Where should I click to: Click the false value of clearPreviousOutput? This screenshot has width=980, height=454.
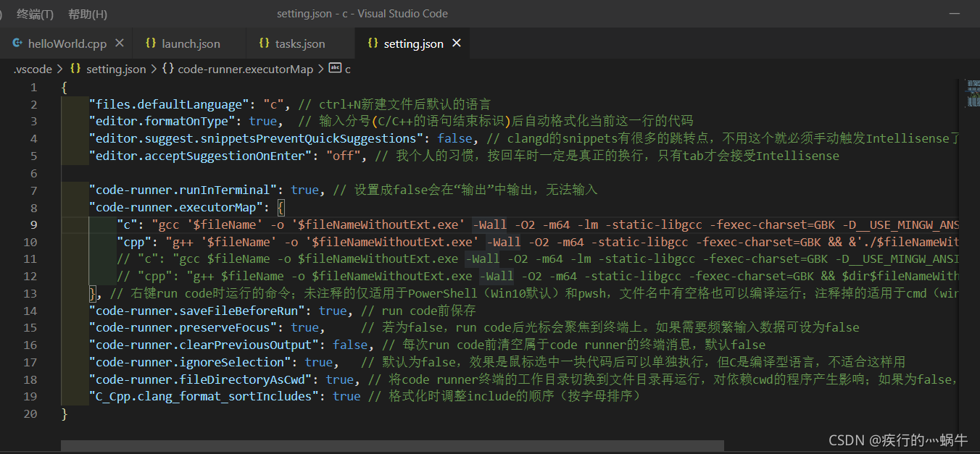[350, 345]
